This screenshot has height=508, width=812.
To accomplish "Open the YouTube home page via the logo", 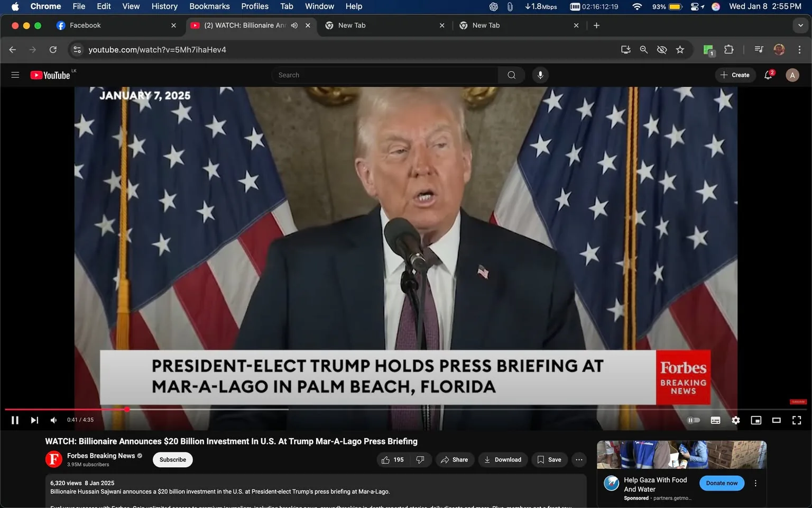I will tap(50, 75).
